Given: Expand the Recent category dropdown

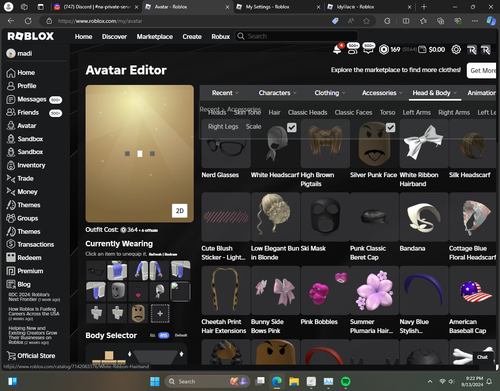Looking at the screenshot, I should pyautogui.click(x=225, y=93).
